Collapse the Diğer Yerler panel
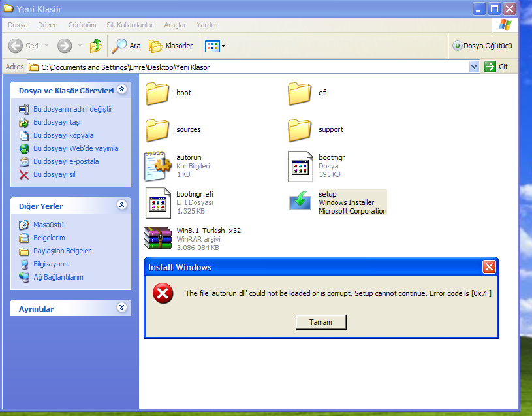 (x=122, y=205)
